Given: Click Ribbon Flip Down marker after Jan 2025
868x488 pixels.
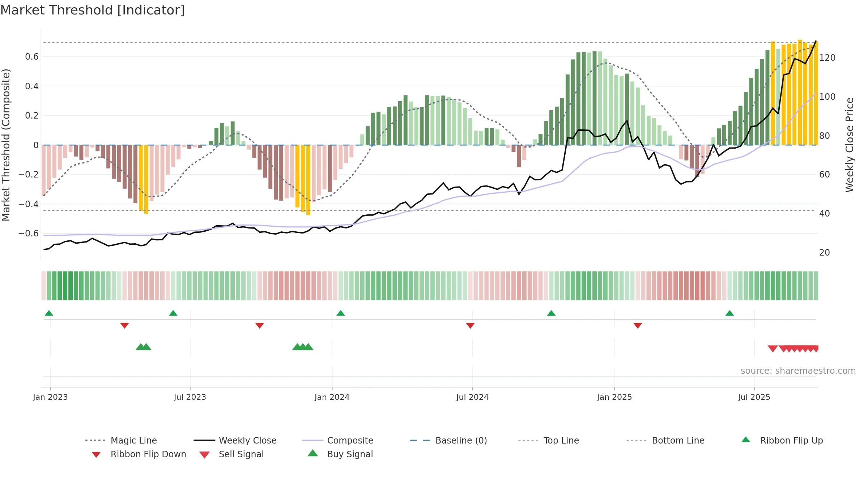Looking at the screenshot, I should (638, 326).
